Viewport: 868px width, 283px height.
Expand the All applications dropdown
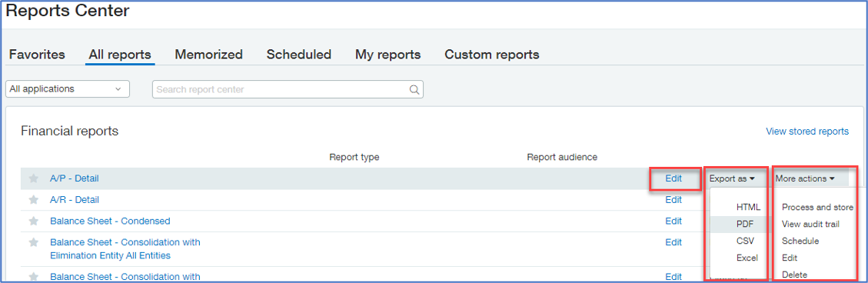67,88
